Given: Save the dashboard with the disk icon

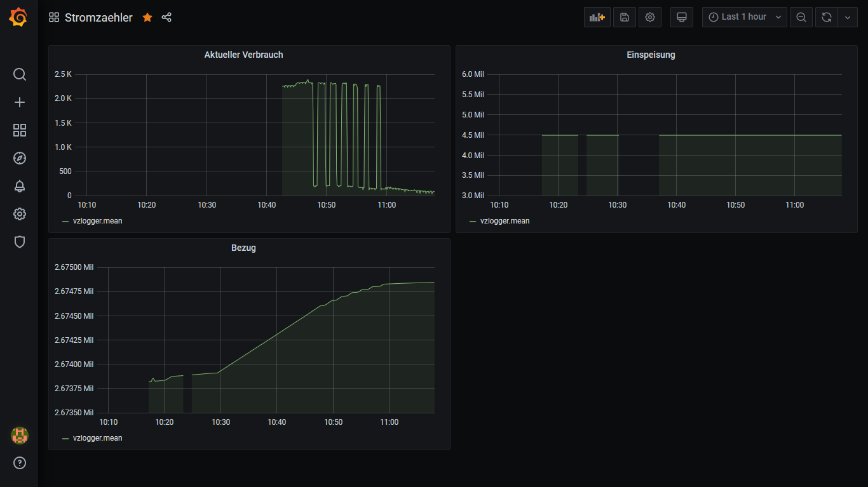Looking at the screenshot, I should (624, 17).
